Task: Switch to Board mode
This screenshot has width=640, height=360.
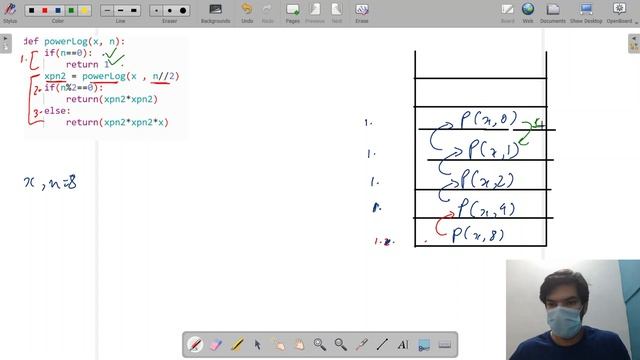Action: coord(507,13)
